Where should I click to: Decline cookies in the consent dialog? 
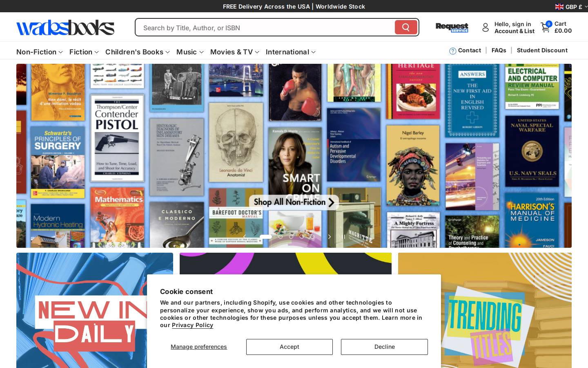(385, 347)
